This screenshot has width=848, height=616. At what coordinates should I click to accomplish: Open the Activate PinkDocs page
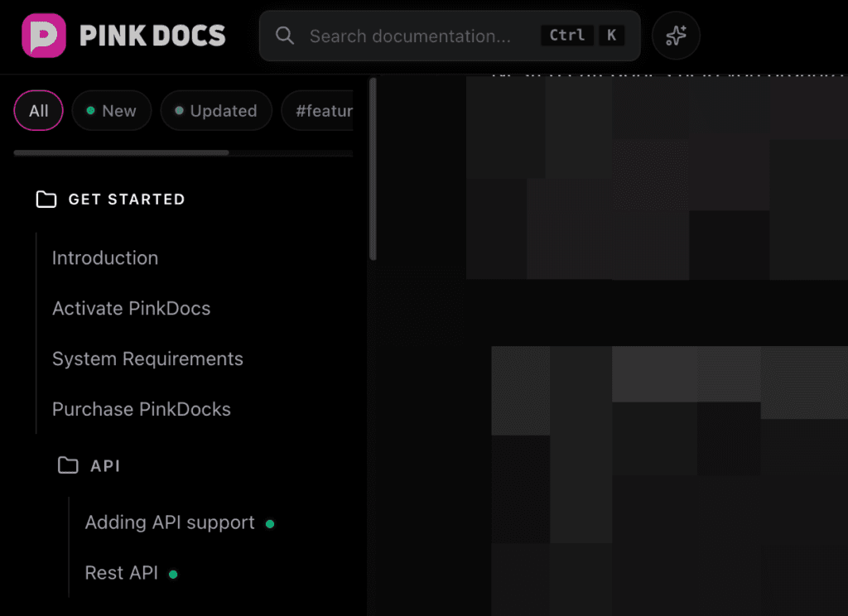(x=131, y=308)
